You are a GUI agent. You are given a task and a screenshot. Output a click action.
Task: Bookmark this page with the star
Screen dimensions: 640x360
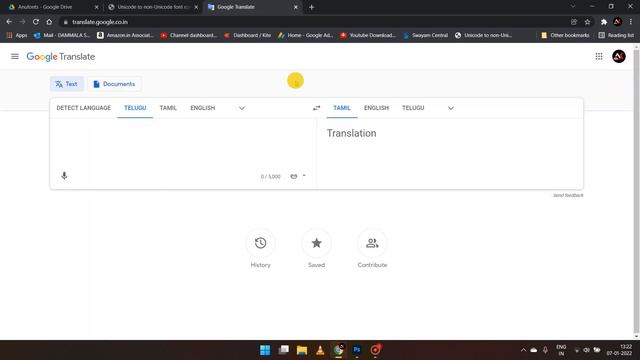(x=587, y=22)
